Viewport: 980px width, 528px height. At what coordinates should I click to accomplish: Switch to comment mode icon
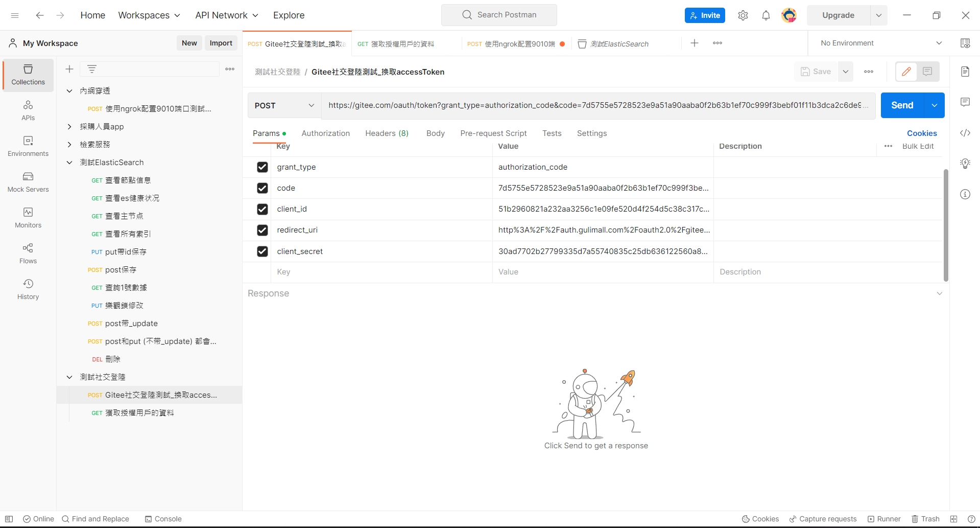927,72
